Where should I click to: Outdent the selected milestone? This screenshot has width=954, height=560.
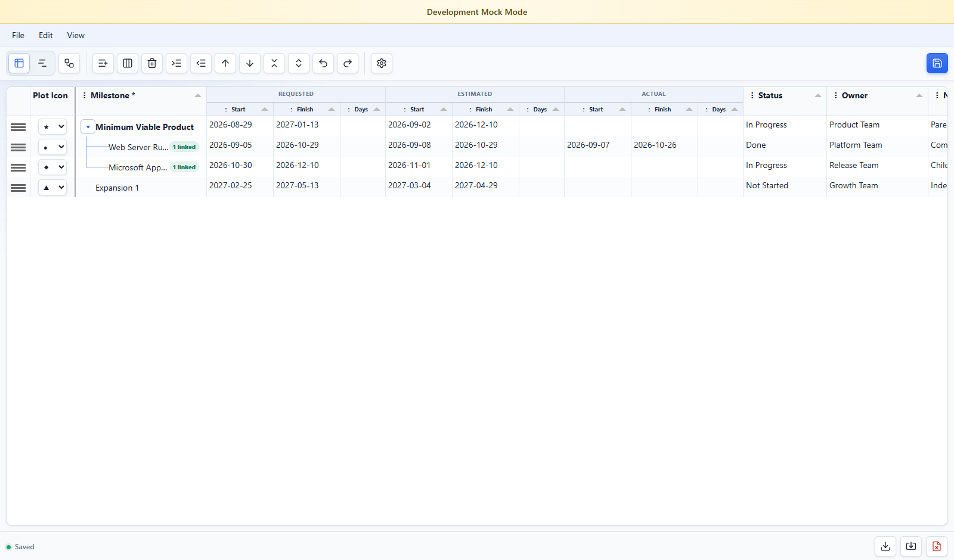(x=201, y=63)
